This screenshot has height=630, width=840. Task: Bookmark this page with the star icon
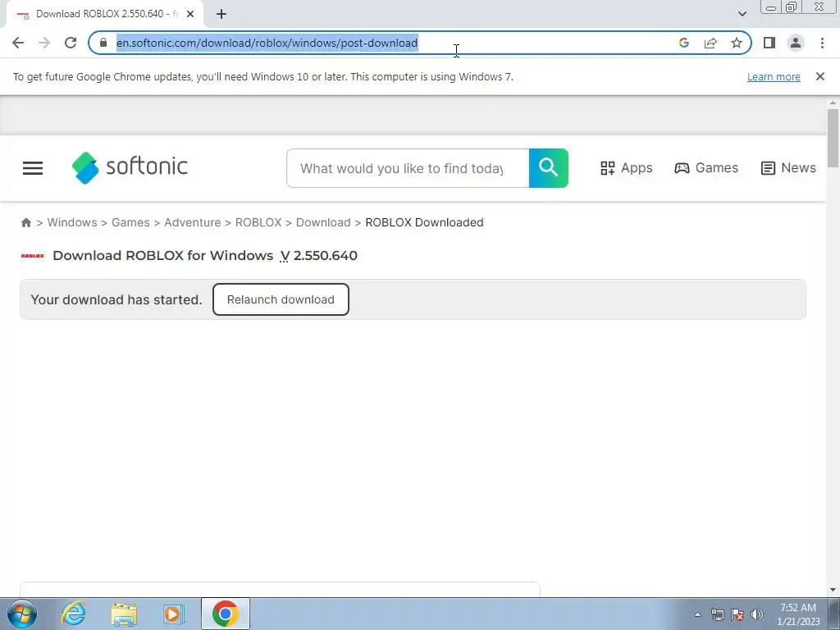(x=737, y=43)
